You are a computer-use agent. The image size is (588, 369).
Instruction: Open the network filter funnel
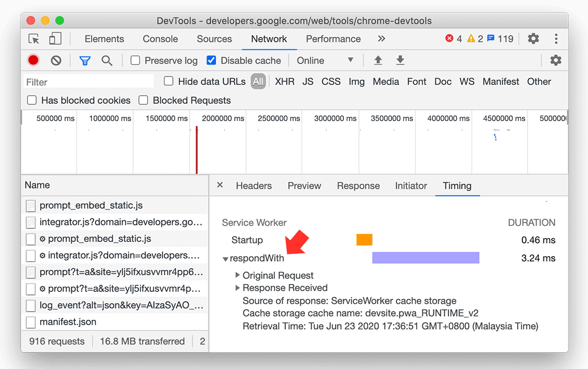[84, 60]
